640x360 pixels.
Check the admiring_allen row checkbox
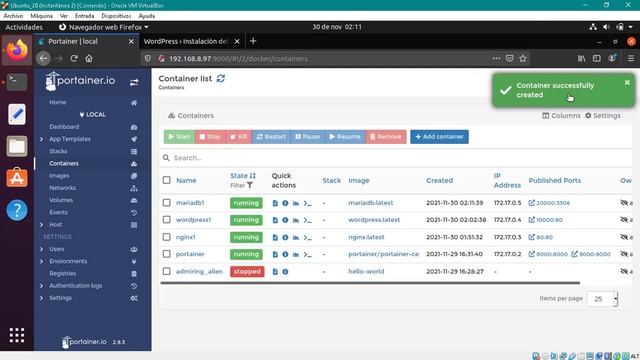pyautogui.click(x=167, y=271)
